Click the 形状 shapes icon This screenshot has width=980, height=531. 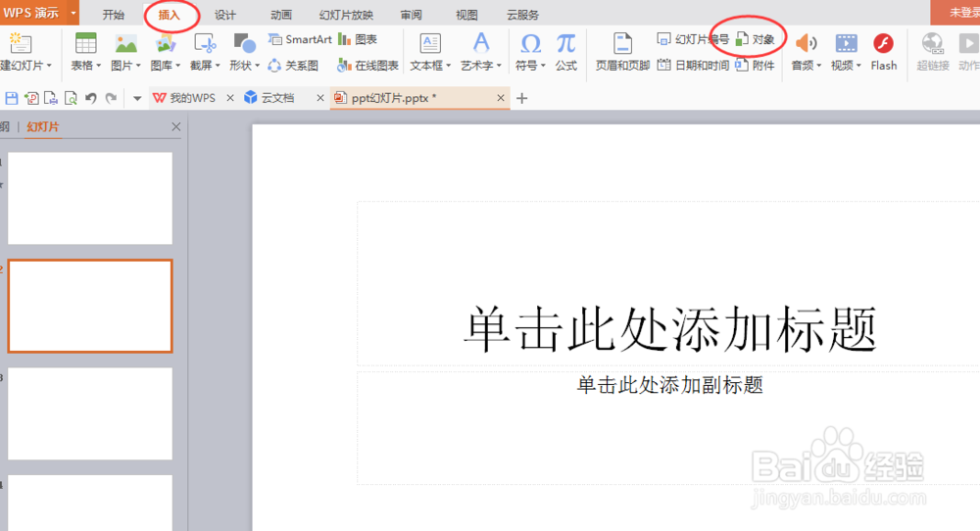(x=244, y=43)
